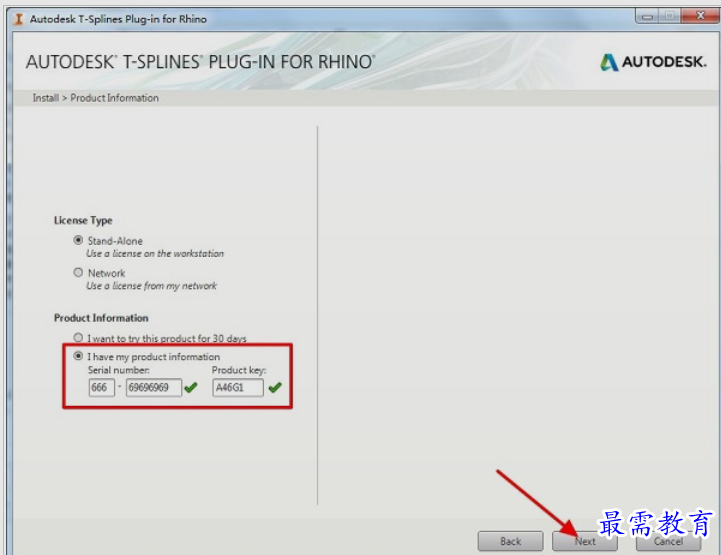The height and width of the screenshot is (555, 721).
Task: Click the Autodesk logo
Action: 653,62
